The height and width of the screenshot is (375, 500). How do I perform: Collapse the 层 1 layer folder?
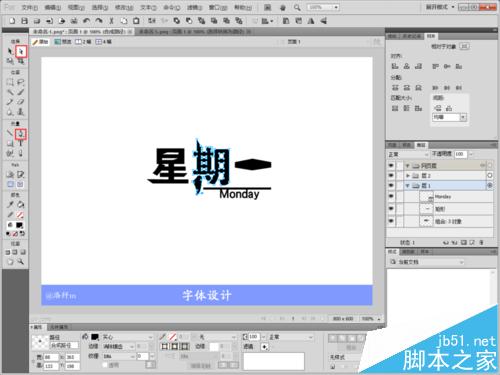[407, 185]
